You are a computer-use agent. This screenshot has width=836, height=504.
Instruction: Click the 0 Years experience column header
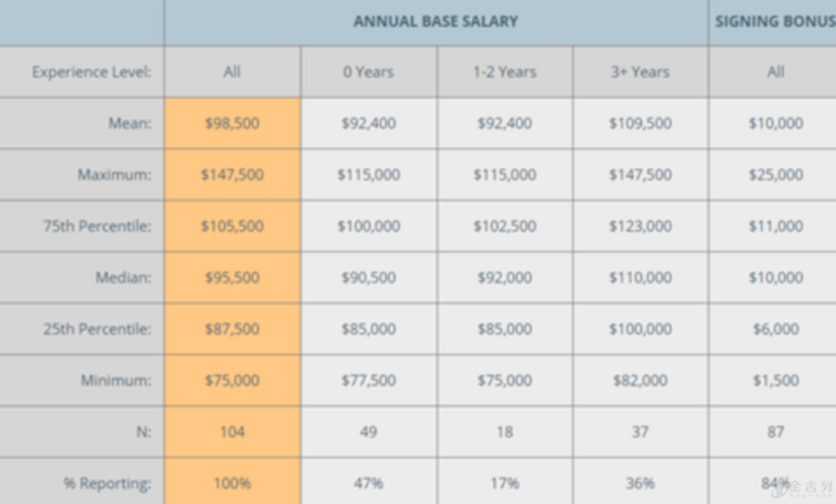[369, 72]
